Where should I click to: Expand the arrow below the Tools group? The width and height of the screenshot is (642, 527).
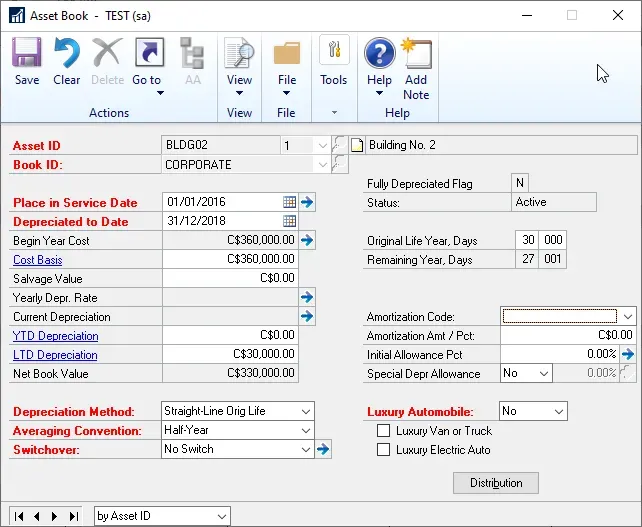point(335,112)
